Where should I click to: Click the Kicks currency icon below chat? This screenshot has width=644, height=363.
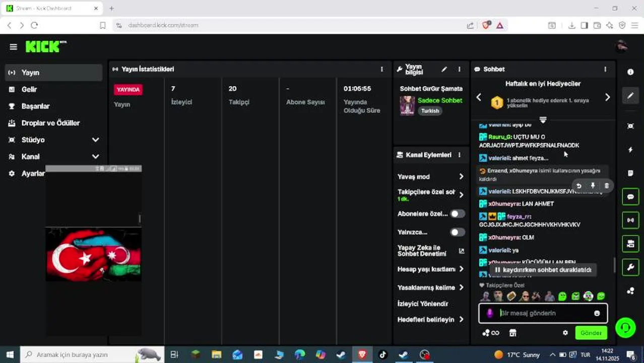click(490, 333)
